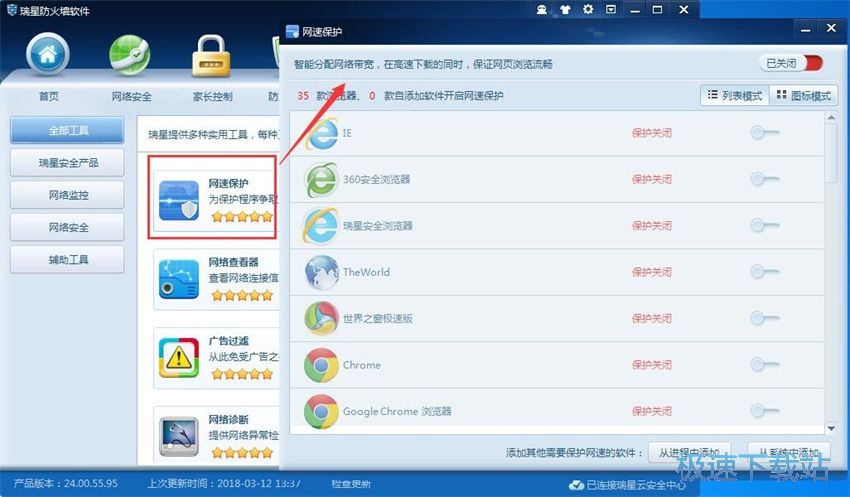Toggle protection switch for TheWorld
Screen dimensions: 850x497
[x=765, y=272]
